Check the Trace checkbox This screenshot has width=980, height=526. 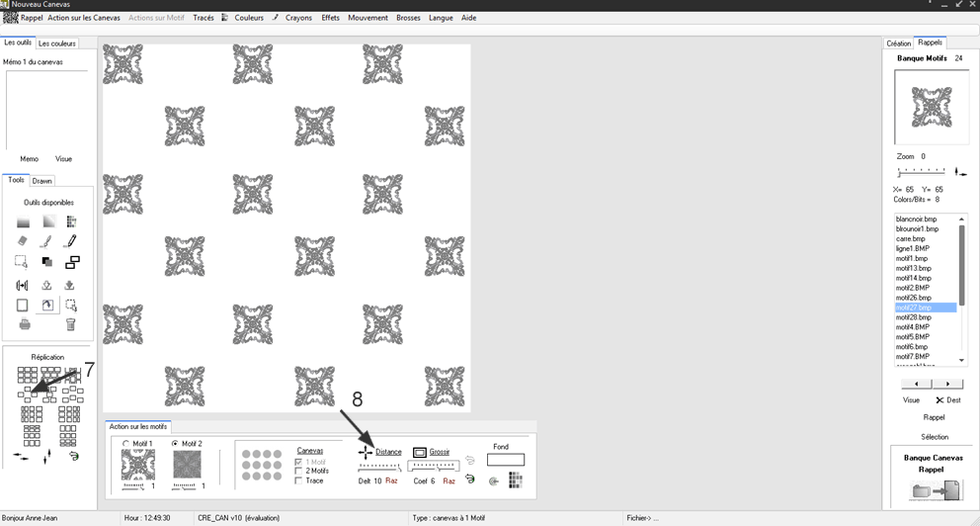[x=299, y=481]
